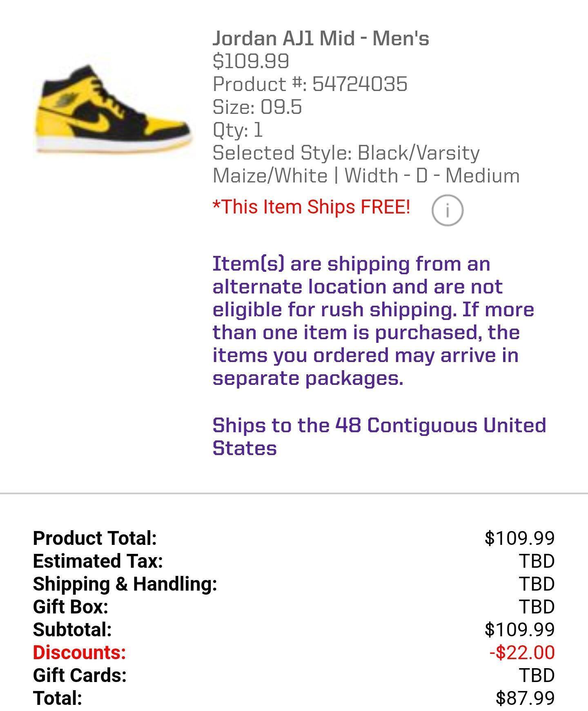Click Ships to the 48 Contiguous United States
This screenshot has width=588, height=711.
tap(379, 436)
